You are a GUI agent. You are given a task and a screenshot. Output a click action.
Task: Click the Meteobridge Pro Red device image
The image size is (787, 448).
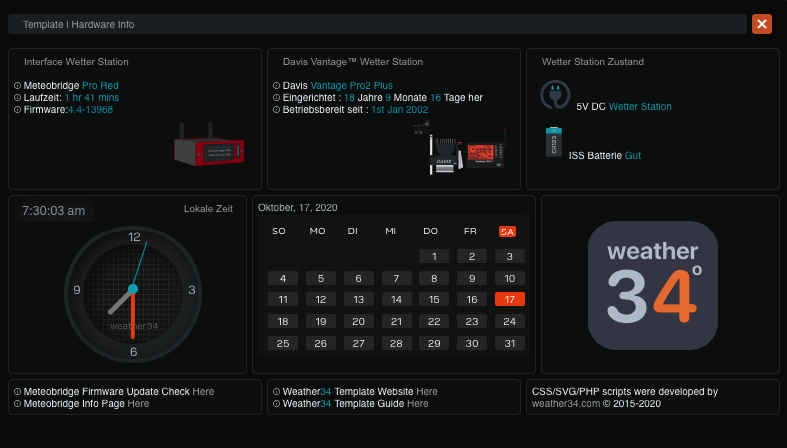click(x=209, y=145)
